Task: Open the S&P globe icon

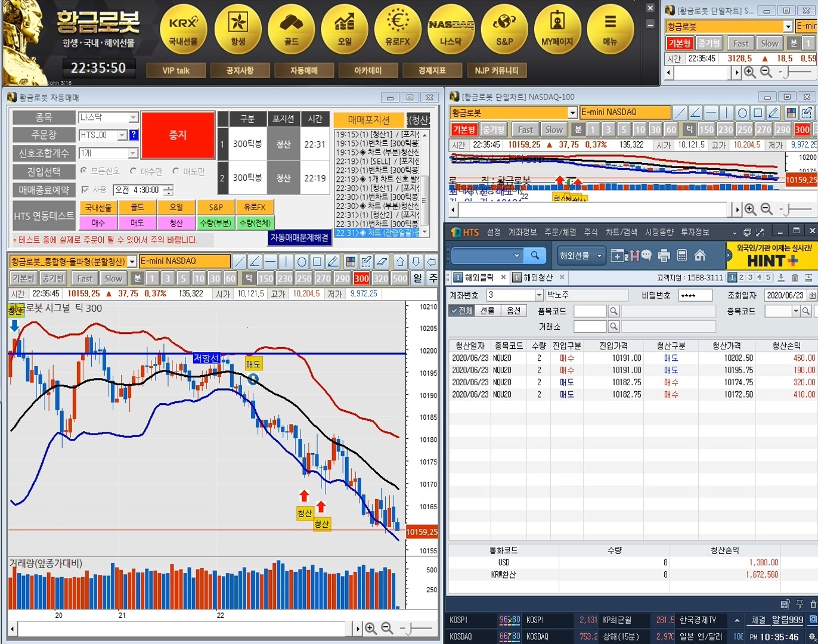Action: click(504, 30)
